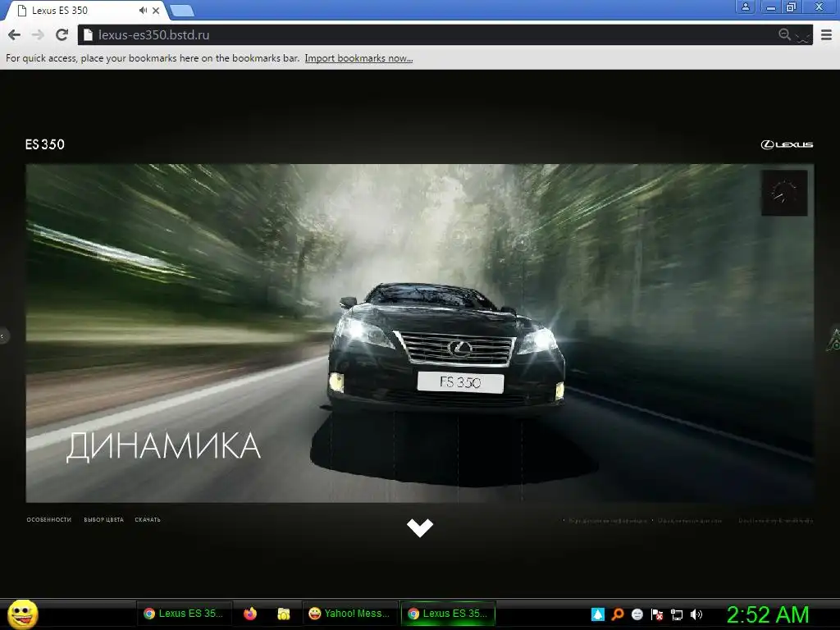This screenshot has width=840, height=630.
Task: Go back with the browser back arrow
Action: tap(15, 35)
